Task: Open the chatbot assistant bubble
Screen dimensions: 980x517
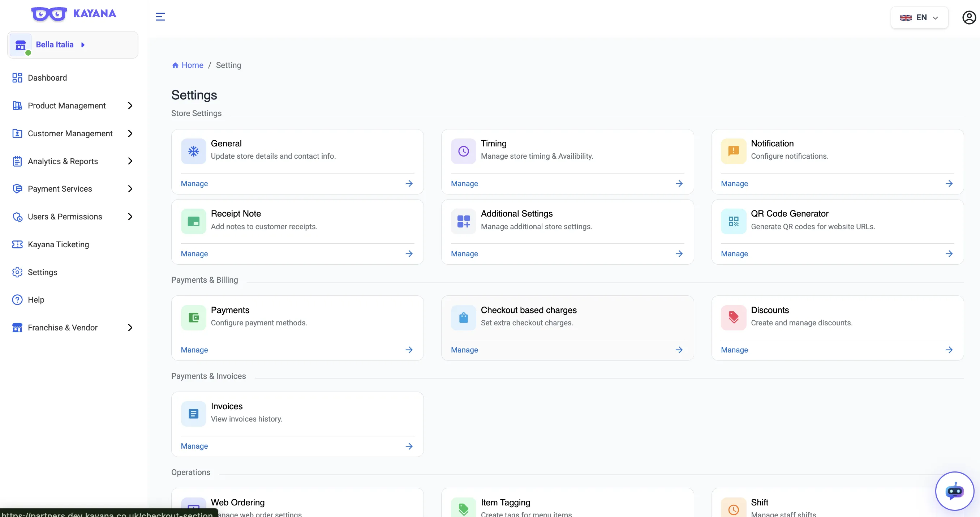Action: (x=954, y=491)
